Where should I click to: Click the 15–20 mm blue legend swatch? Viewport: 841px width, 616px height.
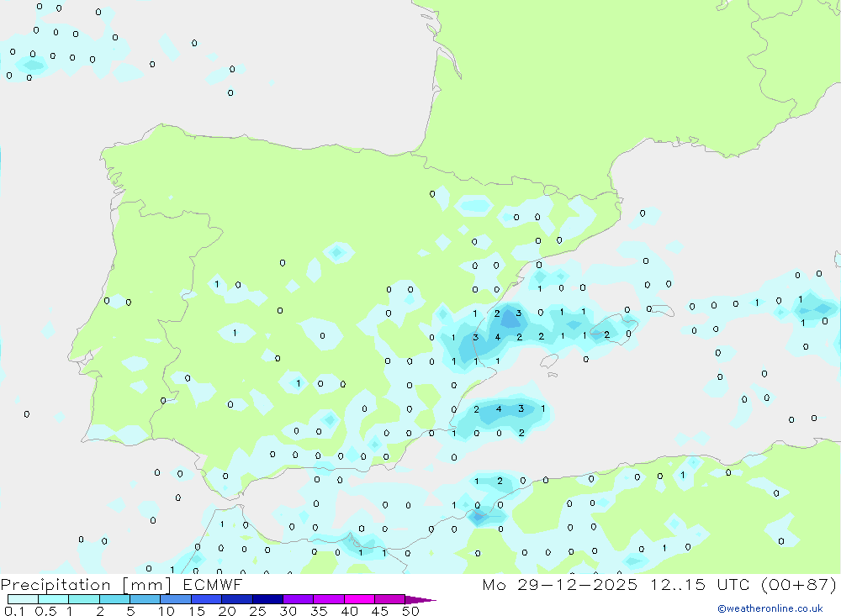coord(207,599)
